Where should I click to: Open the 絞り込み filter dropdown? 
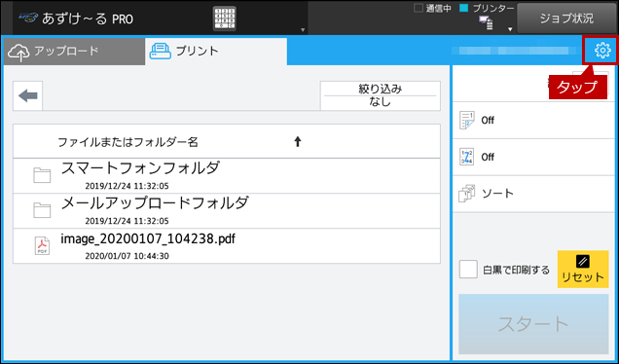pos(381,95)
